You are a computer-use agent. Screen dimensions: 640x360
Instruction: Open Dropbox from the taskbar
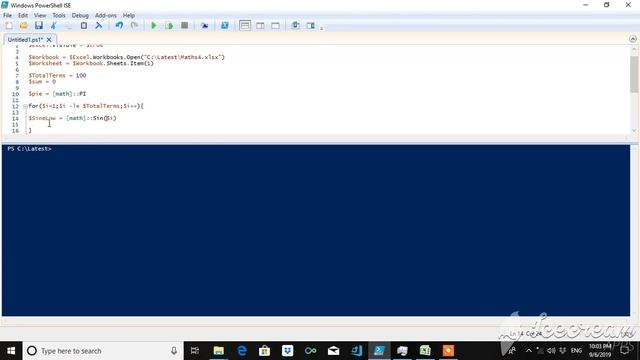287,351
